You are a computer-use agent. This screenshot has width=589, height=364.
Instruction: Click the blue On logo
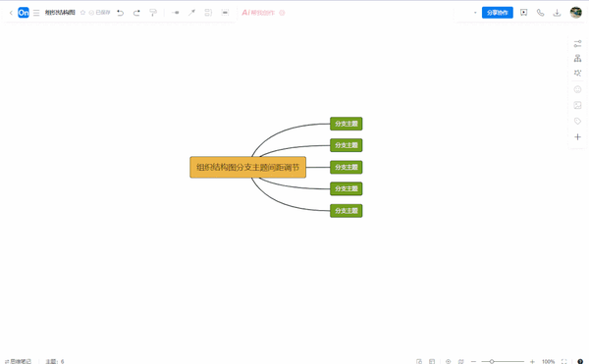pyautogui.click(x=24, y=13)
